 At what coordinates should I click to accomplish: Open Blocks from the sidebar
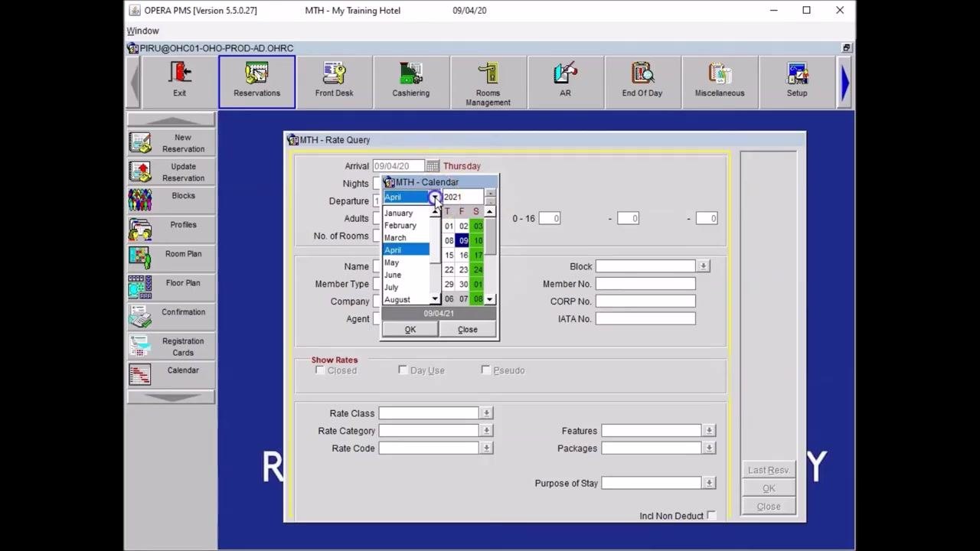[x=171, y=201]
